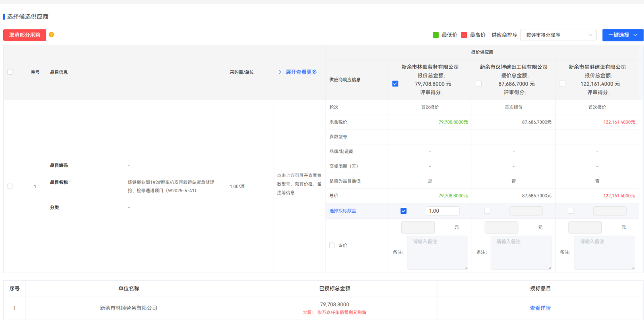Image resolution: width=644 pixels, height=320 pixels.
Task: Click 汉坤建设 award quantity input field
Action: (526, 211)
